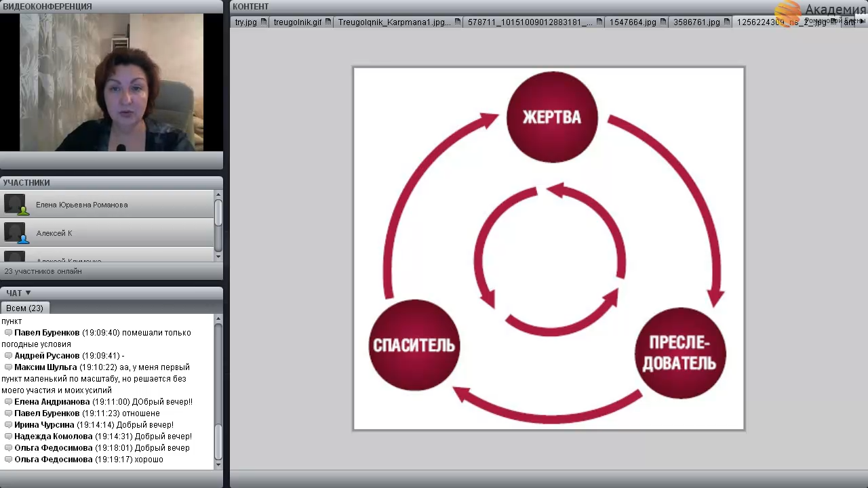Show more content tabs with right arrow
The image size is (868, 488).
863,22
